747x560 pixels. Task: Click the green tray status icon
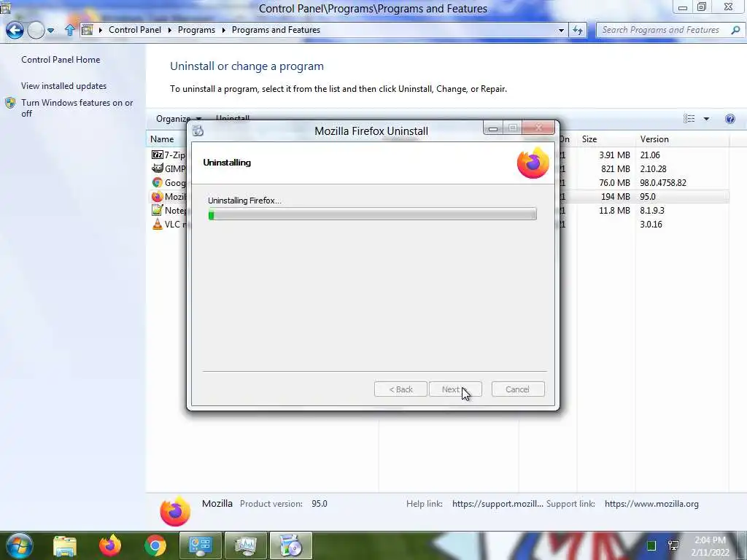(x=651, y=545)
